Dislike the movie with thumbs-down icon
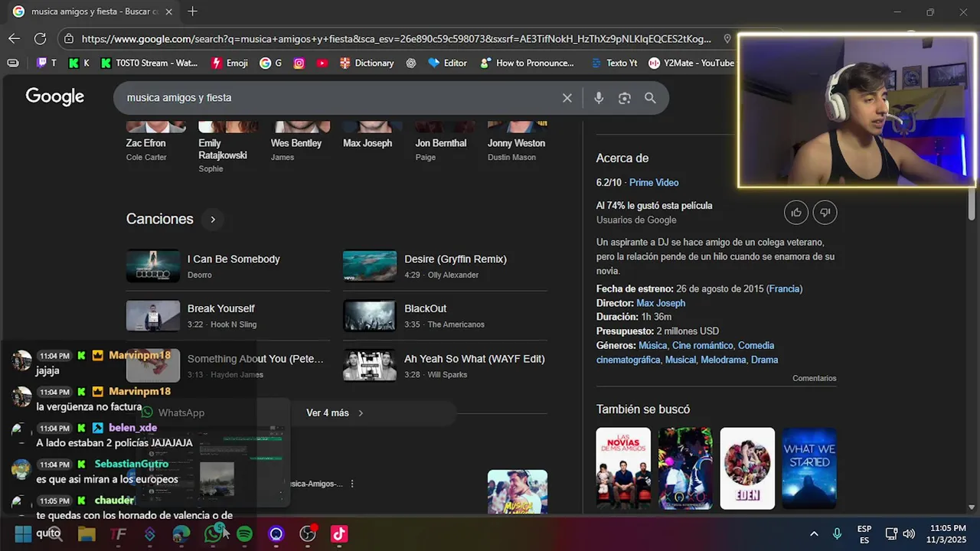Screen dimensions: 980x551 coord(825,213)
